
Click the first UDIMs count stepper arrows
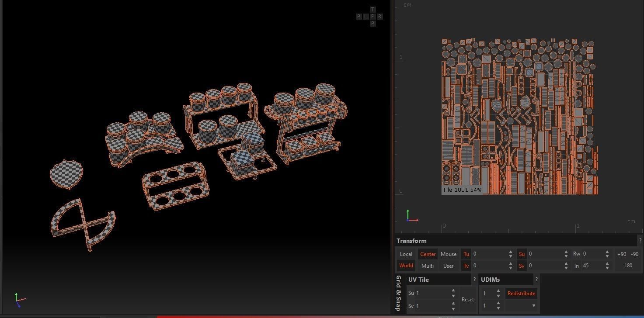pyautogui.click(x=498, y=294)
